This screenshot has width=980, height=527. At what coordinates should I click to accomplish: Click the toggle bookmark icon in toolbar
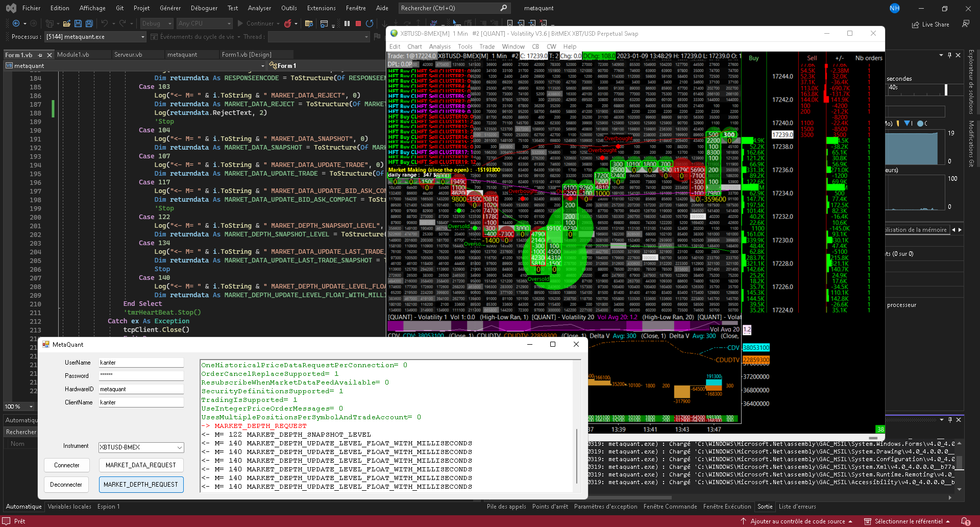[x=510, y=23]
